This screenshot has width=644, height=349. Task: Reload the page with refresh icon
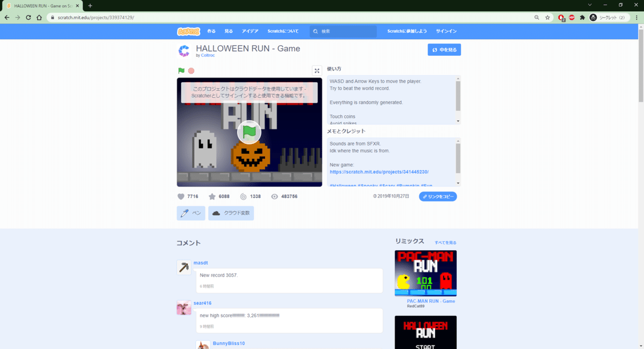pos(28,17)
